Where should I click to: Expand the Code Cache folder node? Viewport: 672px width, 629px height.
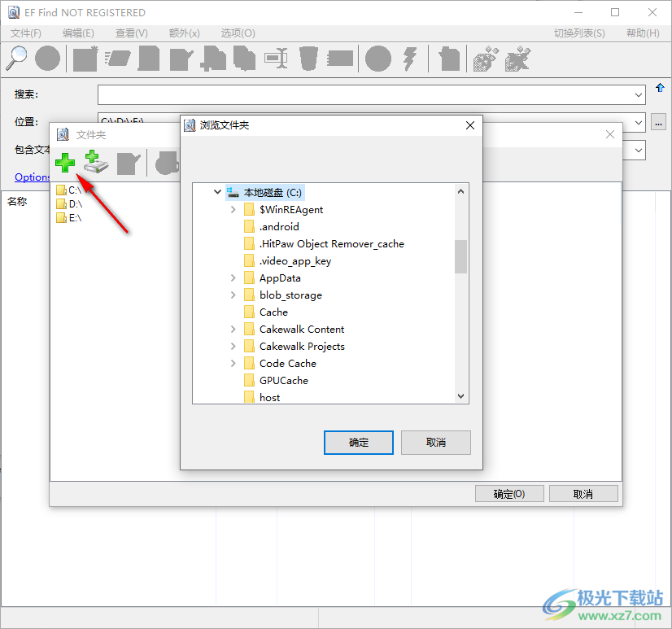[233, 363]
